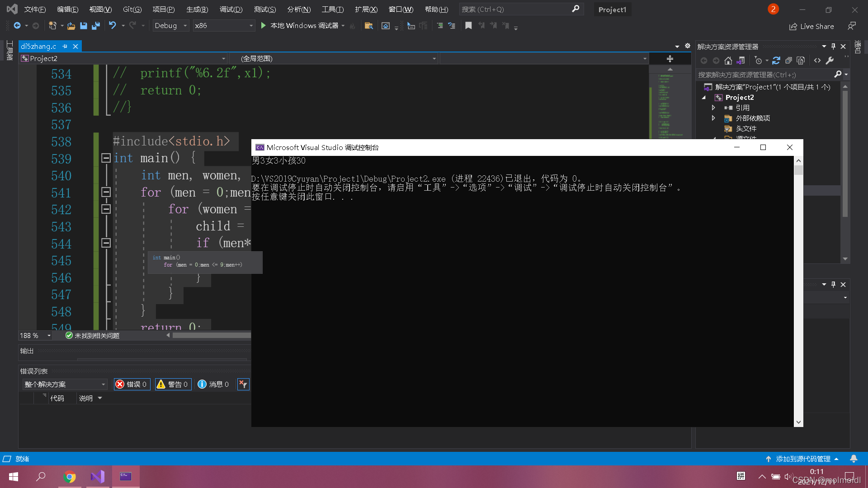The width and height of the screenshot is (868, 488).
Task: Click the Search Solution Explorer icon
Action: (838, 75)
